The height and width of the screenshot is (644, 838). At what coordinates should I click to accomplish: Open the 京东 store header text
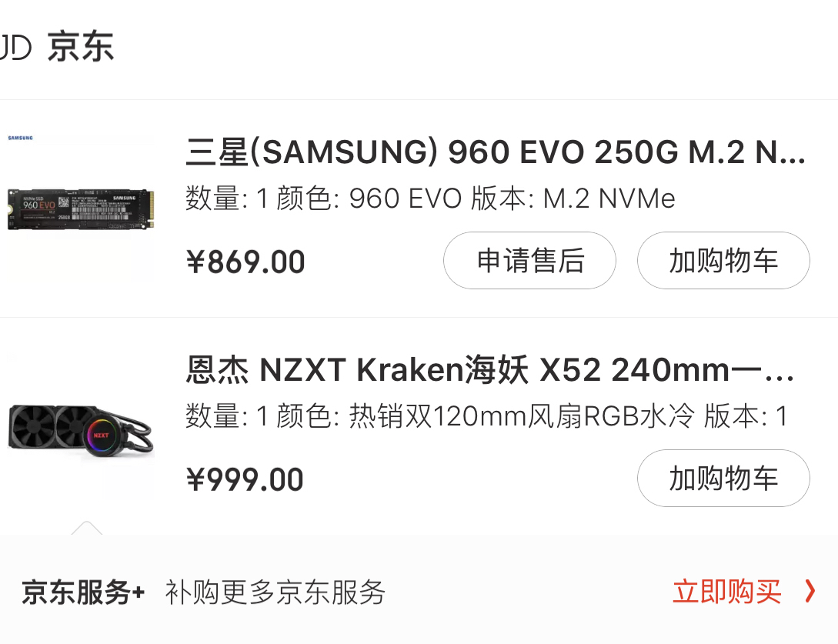pyautogui.click(x=81, y=47)
